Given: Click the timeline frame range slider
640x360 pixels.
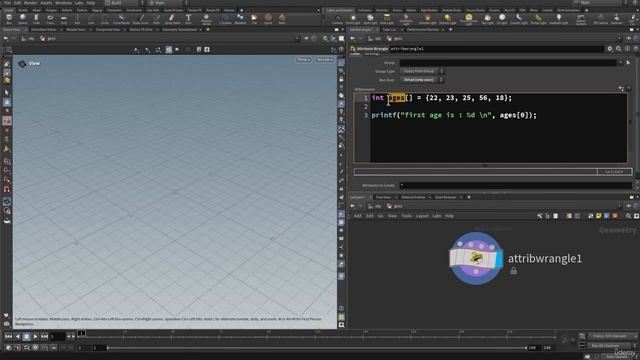Looking at the screenshot, I should click(317, 348).
